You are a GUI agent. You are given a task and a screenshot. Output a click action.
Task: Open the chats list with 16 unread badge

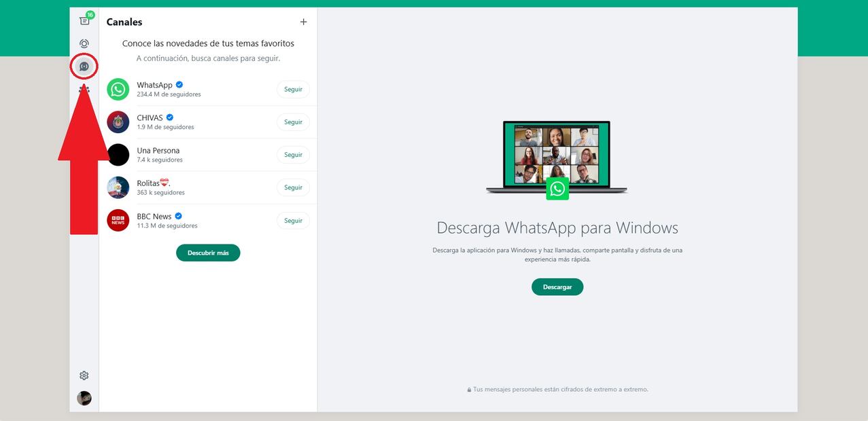click(84, 20)
